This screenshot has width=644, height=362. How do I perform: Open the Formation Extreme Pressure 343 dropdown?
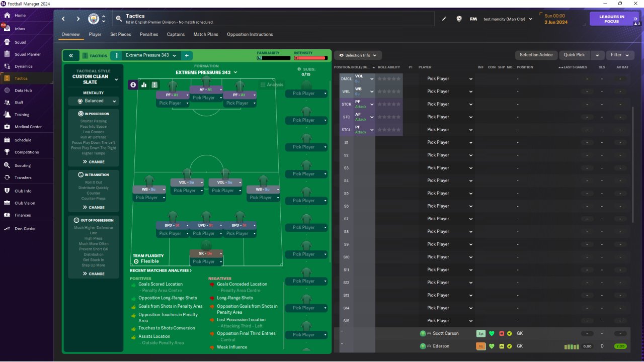coord(206,72)
